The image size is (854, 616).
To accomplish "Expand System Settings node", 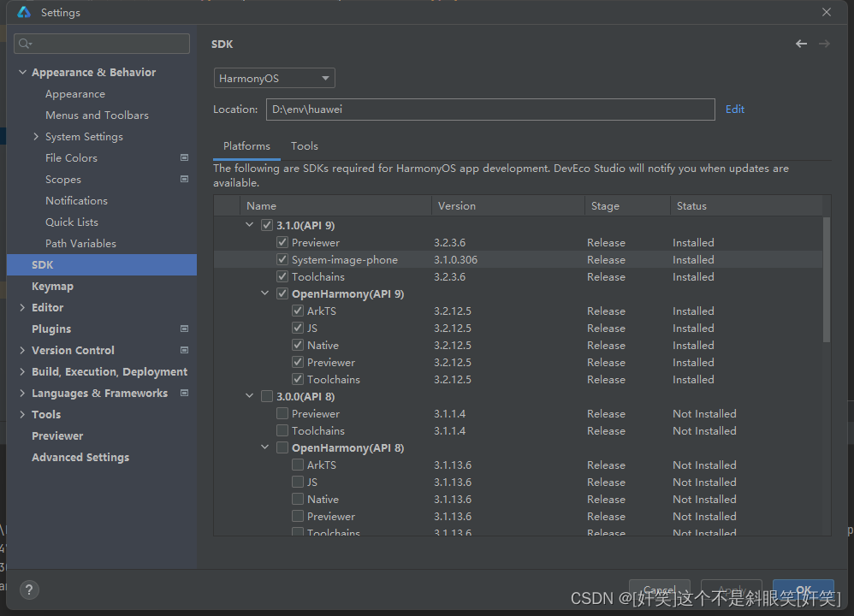I will [36, 136].
